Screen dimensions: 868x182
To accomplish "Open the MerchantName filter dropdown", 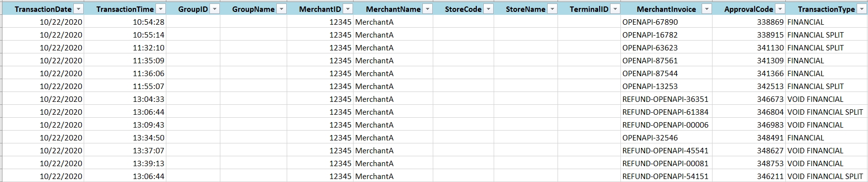I will (427, 9).
